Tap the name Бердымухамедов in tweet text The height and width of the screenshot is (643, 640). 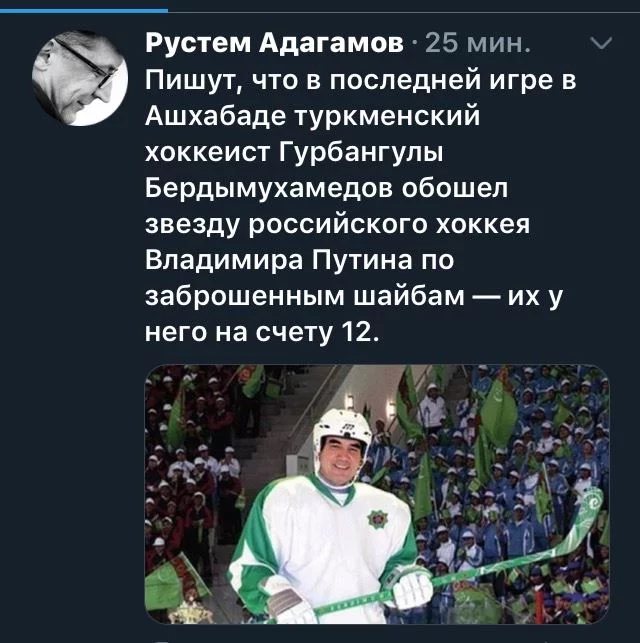click(268, 189)
